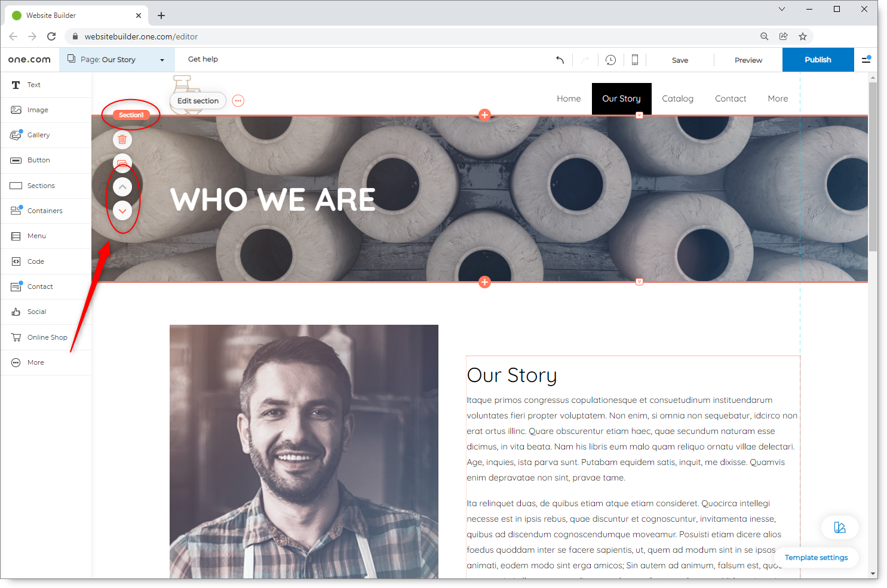Viewport: 887px width, 588px height.
Task: Click the vertical scrollbar thumb
Action: tap(873, 167)
